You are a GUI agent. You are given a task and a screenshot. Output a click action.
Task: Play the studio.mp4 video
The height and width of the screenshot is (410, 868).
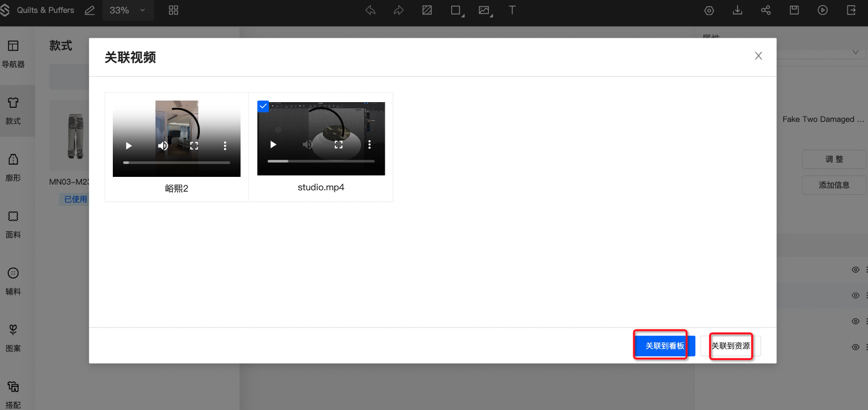(273, 145)
